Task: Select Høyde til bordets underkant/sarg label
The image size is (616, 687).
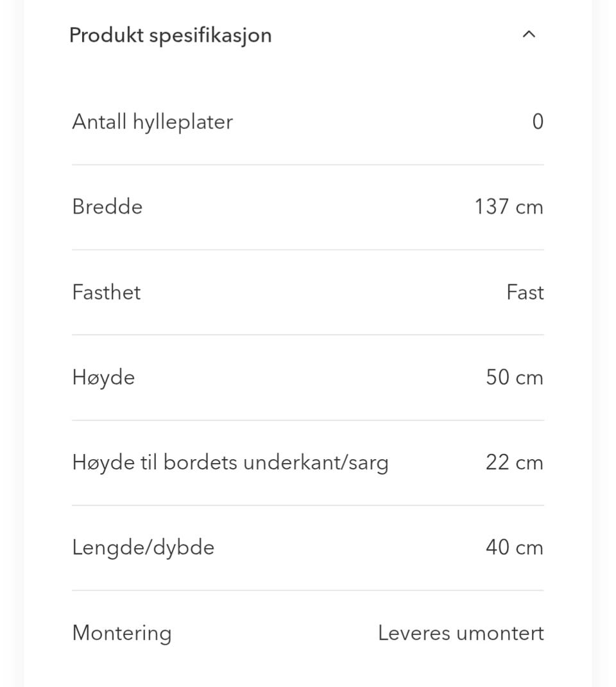Action: [x=230, y=462]
